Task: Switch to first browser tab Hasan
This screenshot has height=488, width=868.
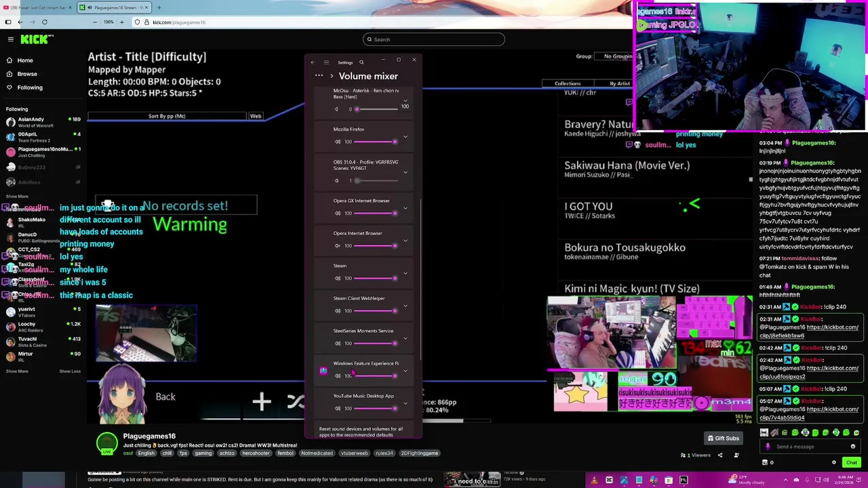Action: pyautogui.click(x=37, y=7)
